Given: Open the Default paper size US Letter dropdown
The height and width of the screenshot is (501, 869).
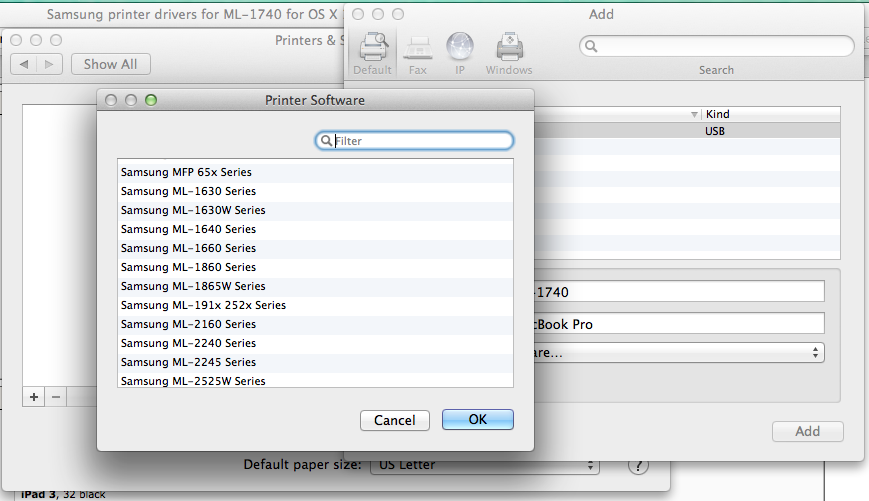Looking at the screenshot, I should (x=485, y=465).
